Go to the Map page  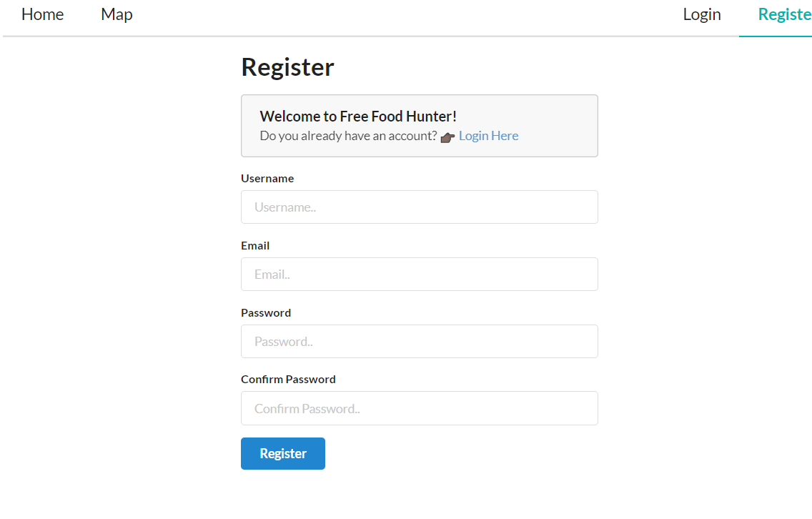117,14
